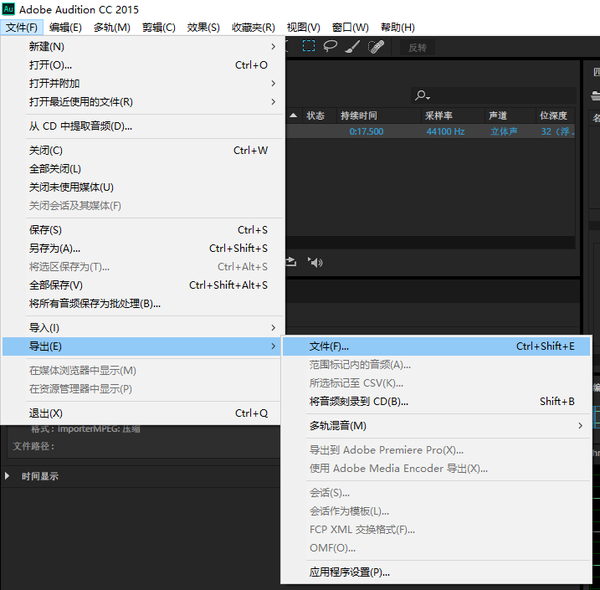The image size is (600, 590).
Task: Expand the 时间显示 section
Action: 7,476
